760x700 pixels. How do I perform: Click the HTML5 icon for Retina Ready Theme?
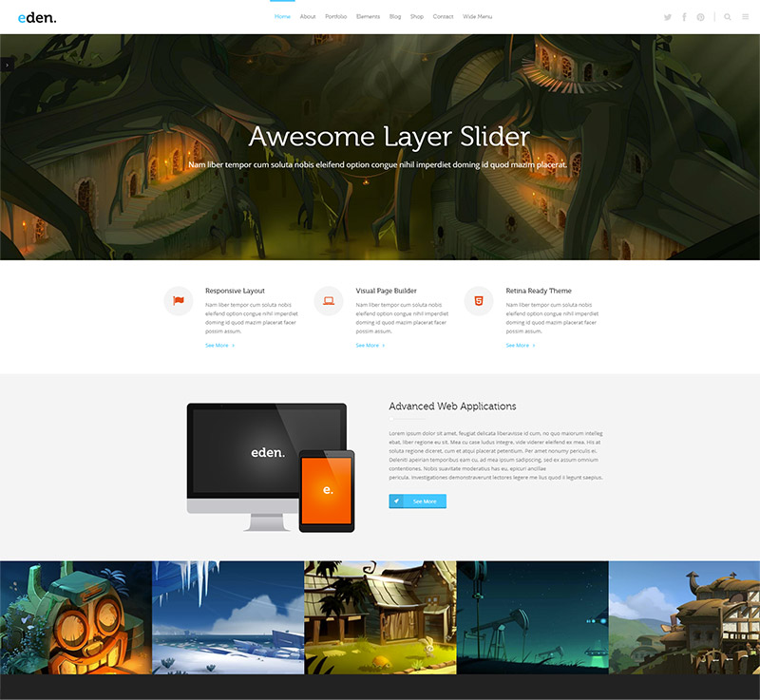pos(479,301)
